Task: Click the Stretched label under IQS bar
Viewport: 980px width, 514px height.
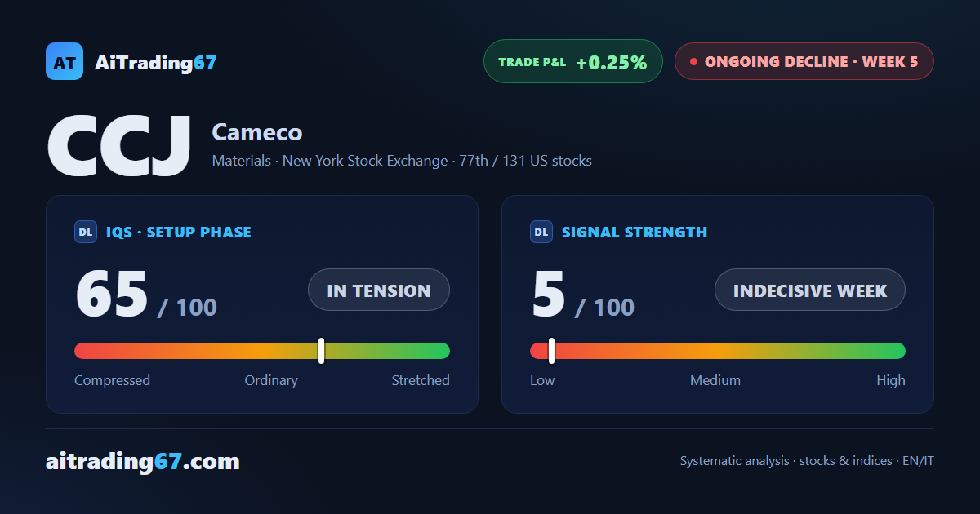Action: tap(421, 380)
